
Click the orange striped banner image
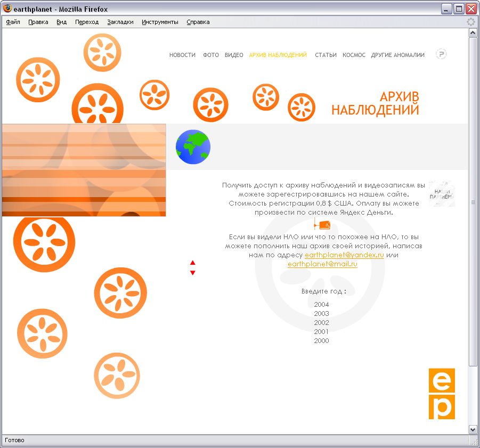pyautogui.click(x=84, y=170)
